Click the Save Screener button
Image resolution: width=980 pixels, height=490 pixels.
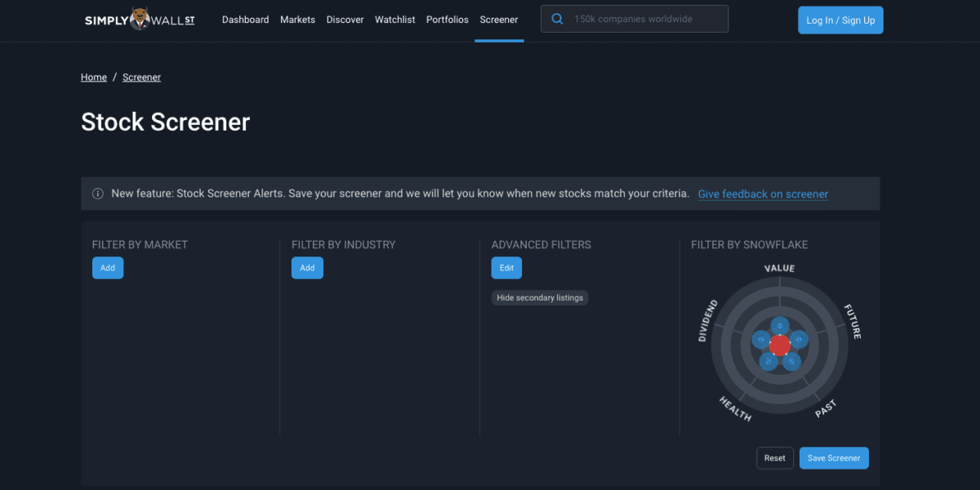point(834,458)
